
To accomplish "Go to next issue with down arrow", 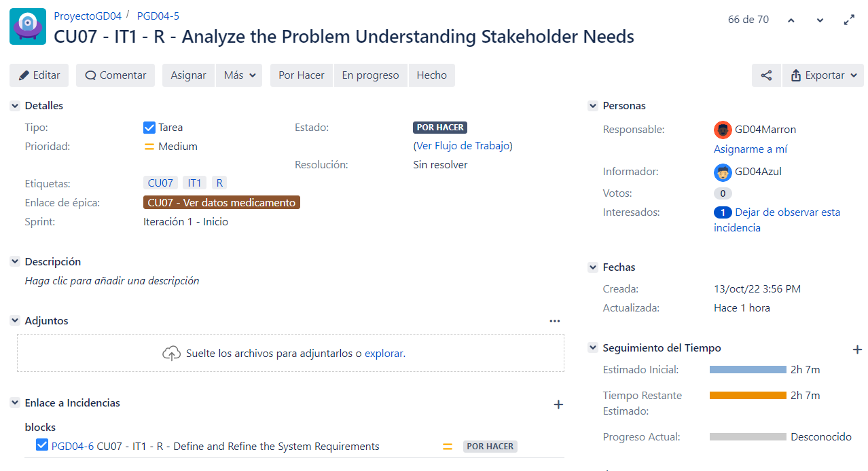I will (x=820, y=20).
